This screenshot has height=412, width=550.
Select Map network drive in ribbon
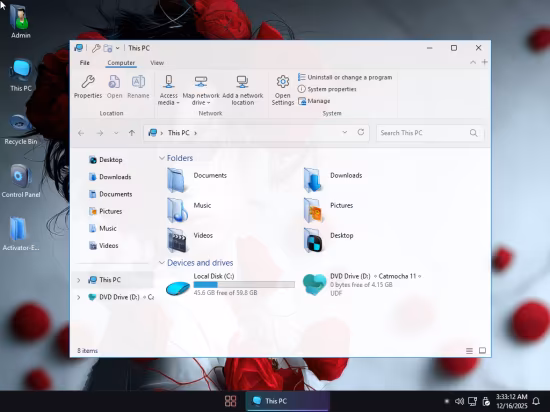[x=201, y=90]
